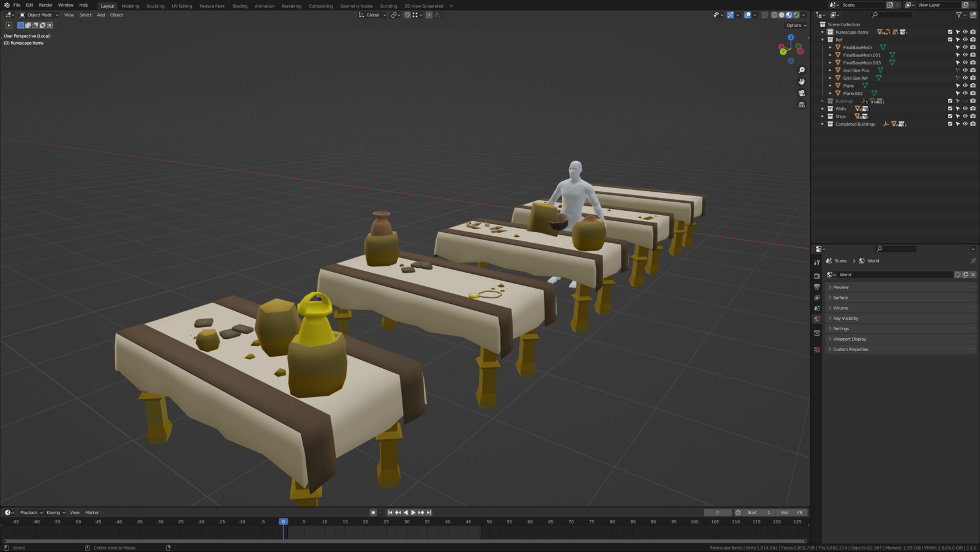
Task: Open the Output properties tab
Action: 816,287
